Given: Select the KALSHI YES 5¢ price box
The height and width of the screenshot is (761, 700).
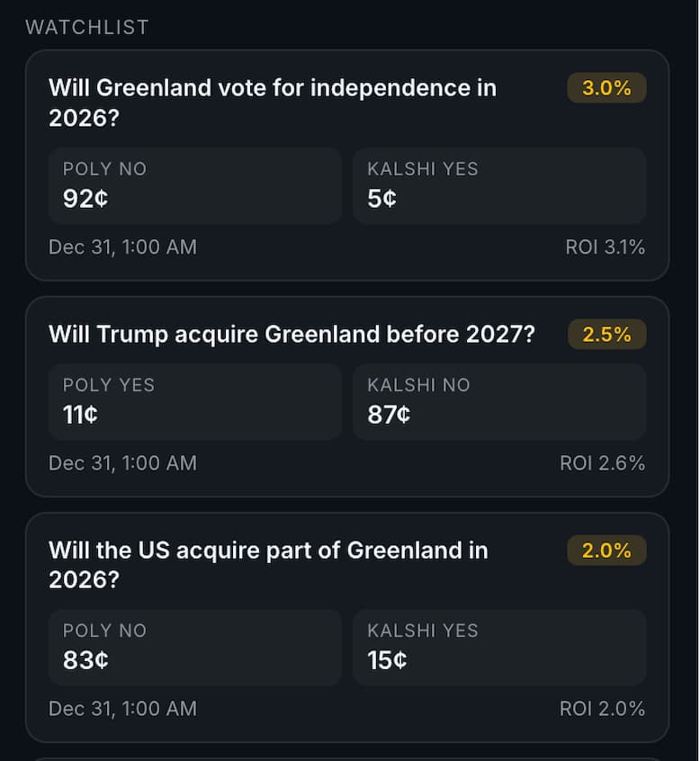Looking at the screenshot, I should pos(499,185).
